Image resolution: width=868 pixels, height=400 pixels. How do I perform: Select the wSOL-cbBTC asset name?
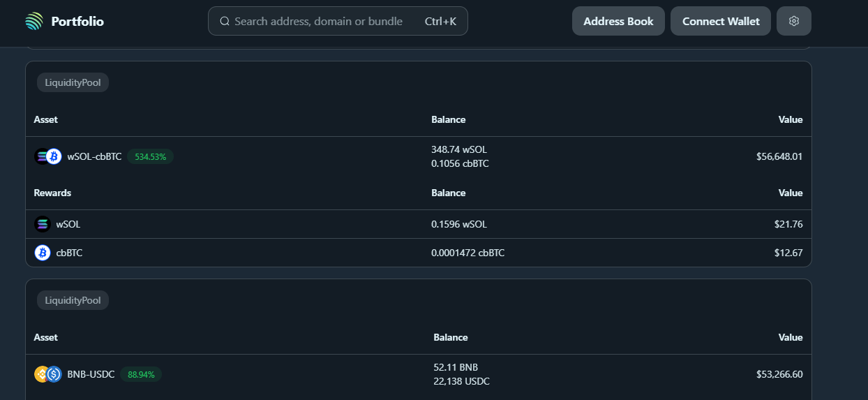click(x=94, y=156)
